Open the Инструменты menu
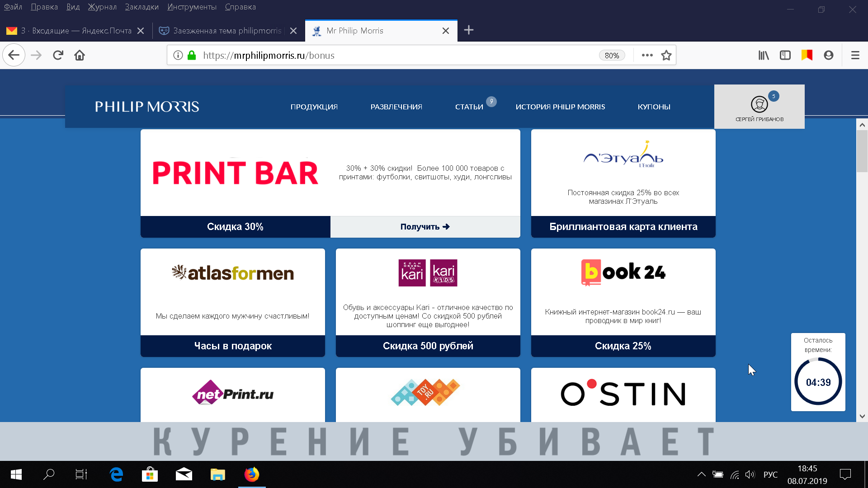The image size is (868, 488). pos(192,7)
